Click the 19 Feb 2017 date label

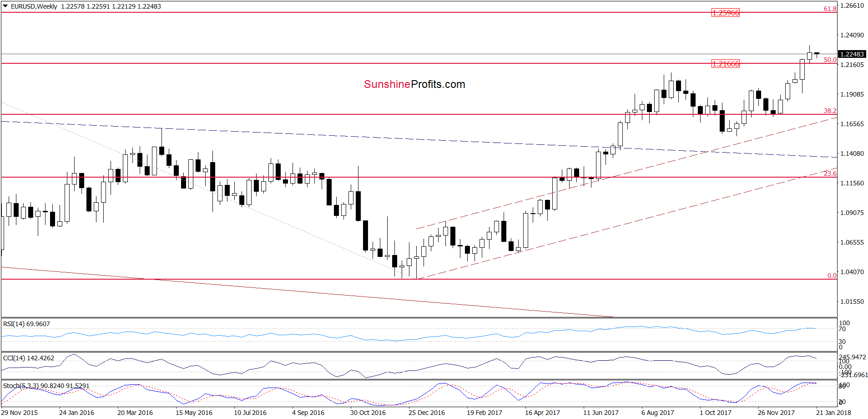[x=484, y=413]
